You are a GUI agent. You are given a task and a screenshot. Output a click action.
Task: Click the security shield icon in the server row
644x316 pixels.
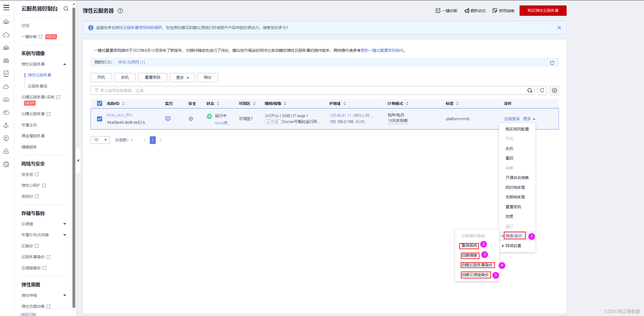click(x=191, y=119)
